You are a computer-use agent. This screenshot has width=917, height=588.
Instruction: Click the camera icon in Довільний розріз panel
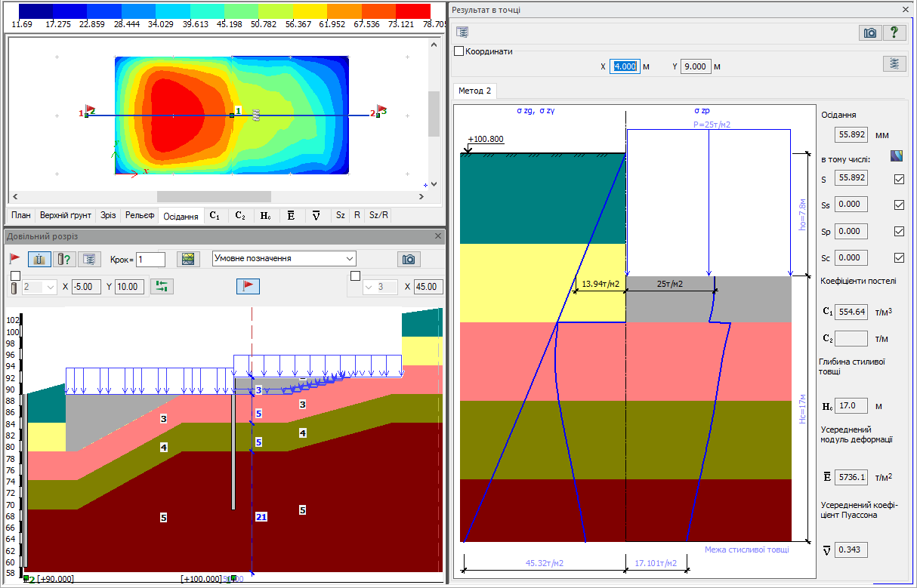click(x=409, y=259)
